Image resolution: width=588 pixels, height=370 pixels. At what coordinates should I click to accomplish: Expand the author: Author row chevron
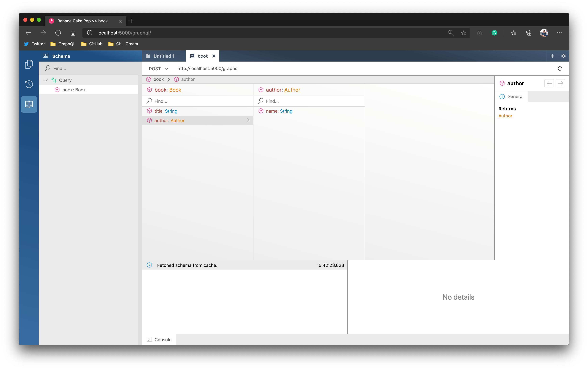[248, 120]
